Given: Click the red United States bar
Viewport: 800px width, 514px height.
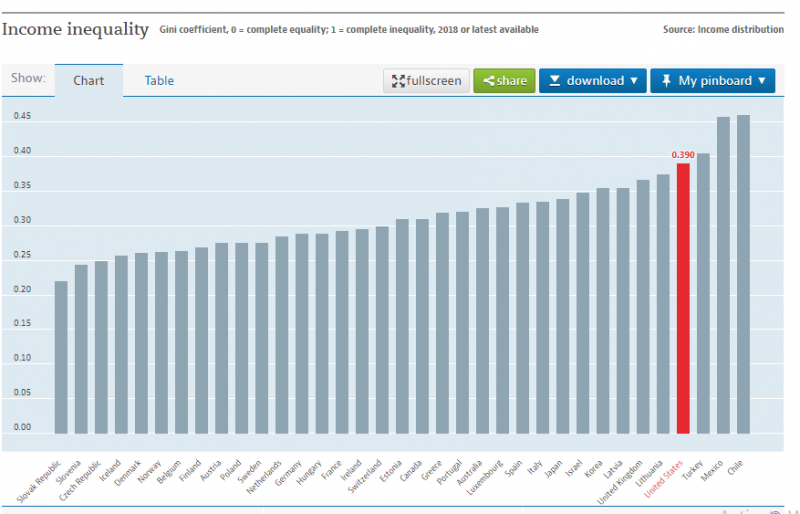Looking at the screenshot, I should click(x=683, y=298).
